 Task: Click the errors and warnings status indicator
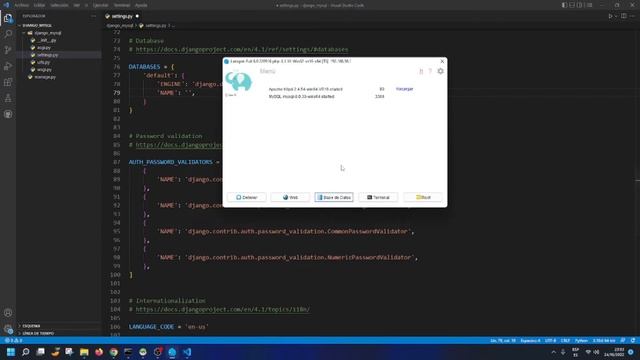[13, 340]
